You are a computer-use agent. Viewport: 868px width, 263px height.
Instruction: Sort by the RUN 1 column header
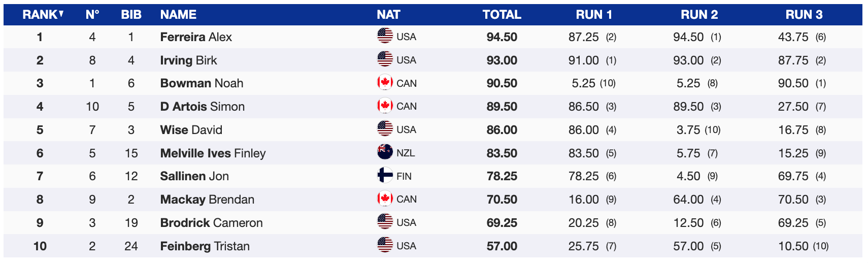click(x=593, y=14)
